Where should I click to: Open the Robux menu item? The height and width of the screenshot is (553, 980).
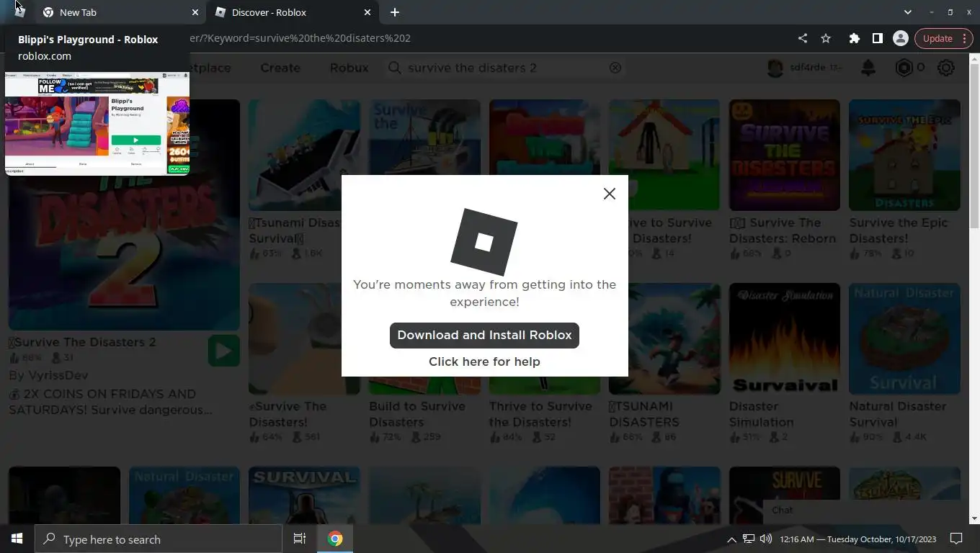(x=349, y=68)
